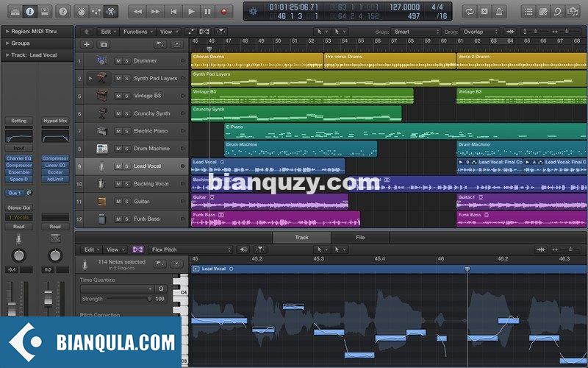Open the AdLimit plug-in slot
Image resolution: width=588 pixels, height=368 pixels.
pos(55,179)
